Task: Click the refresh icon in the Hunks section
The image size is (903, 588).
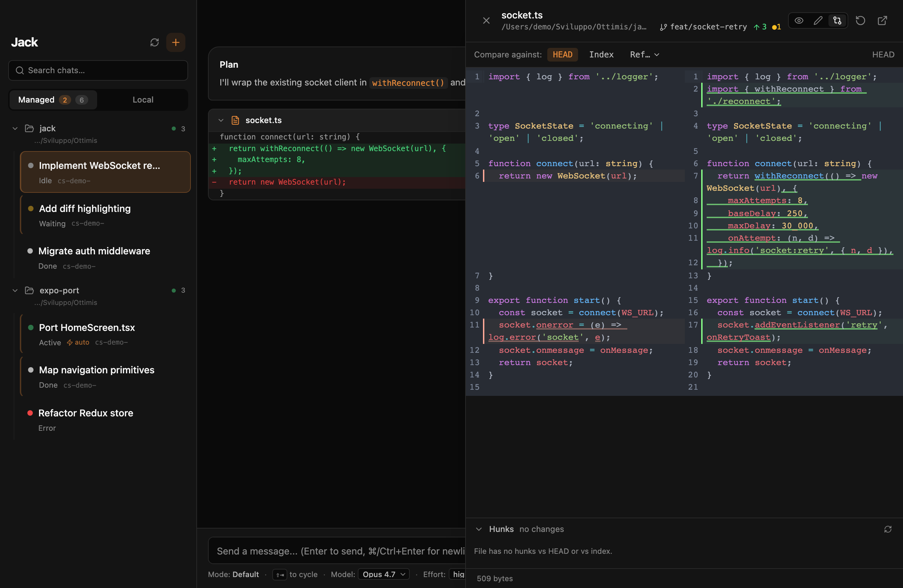Action: (888, 529)
